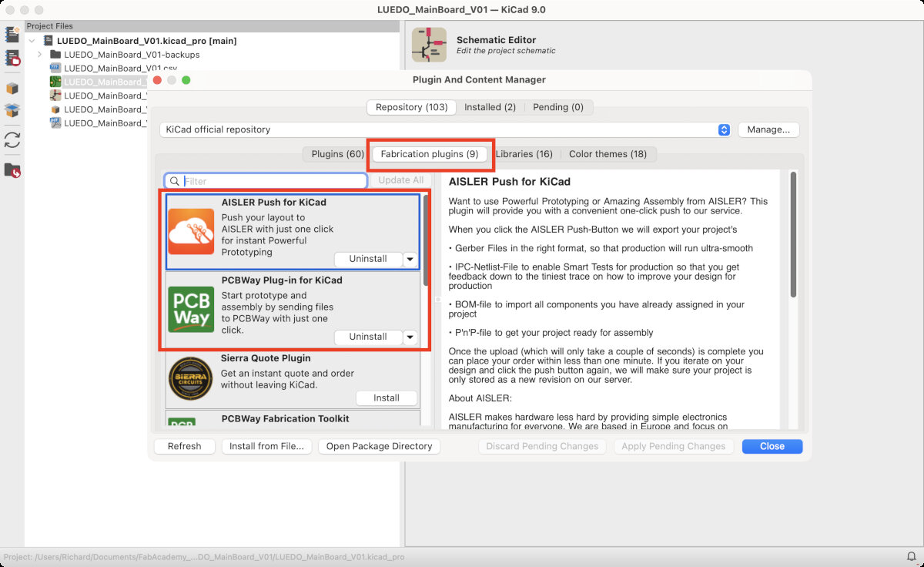
Task: Click the Refresh project tree arrows icon
Action: (12, 140)
